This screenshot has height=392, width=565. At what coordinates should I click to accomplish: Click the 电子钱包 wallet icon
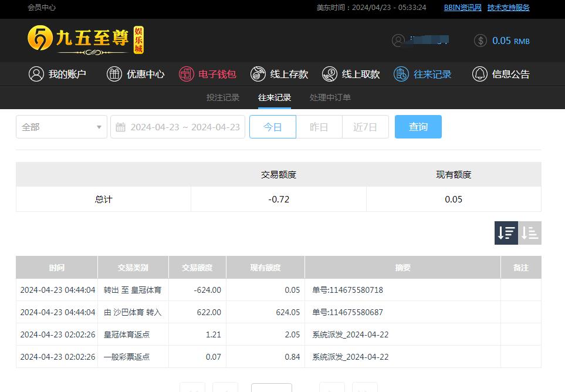tap(187, 74)
